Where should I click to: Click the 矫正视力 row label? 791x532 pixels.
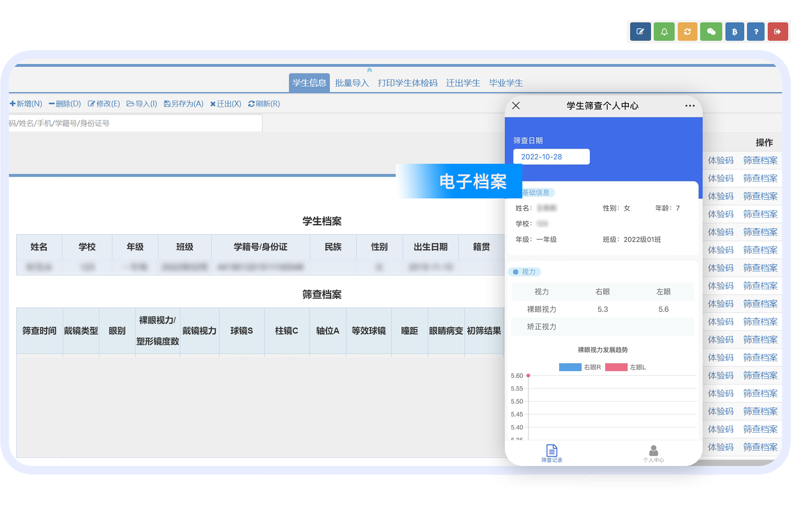click(x=541, y=327)
